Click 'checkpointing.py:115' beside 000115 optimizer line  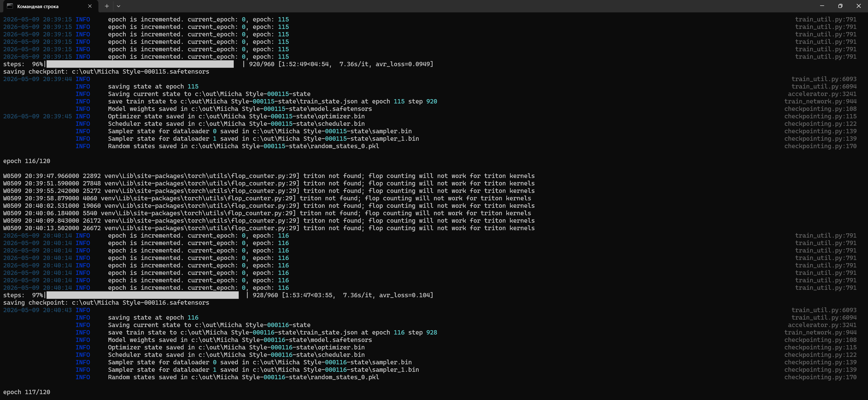[x=821, y=117]
